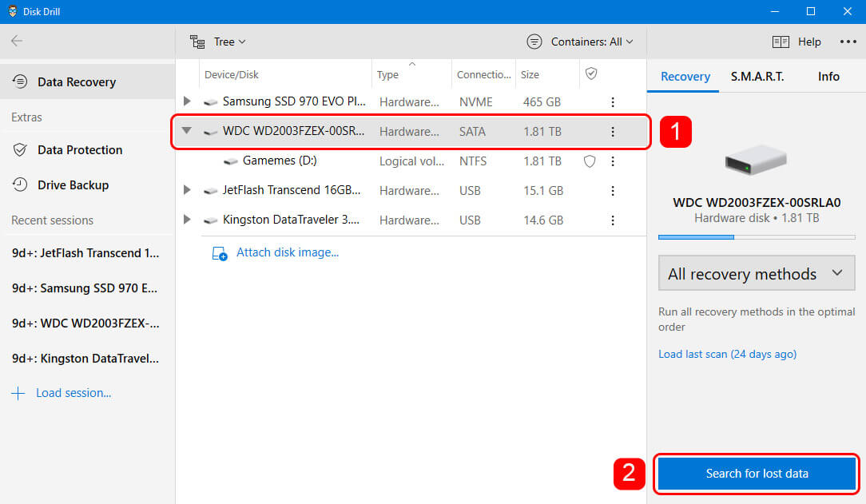
Task: Select Data Recovery in the sidebar
Action: (87, 81)
